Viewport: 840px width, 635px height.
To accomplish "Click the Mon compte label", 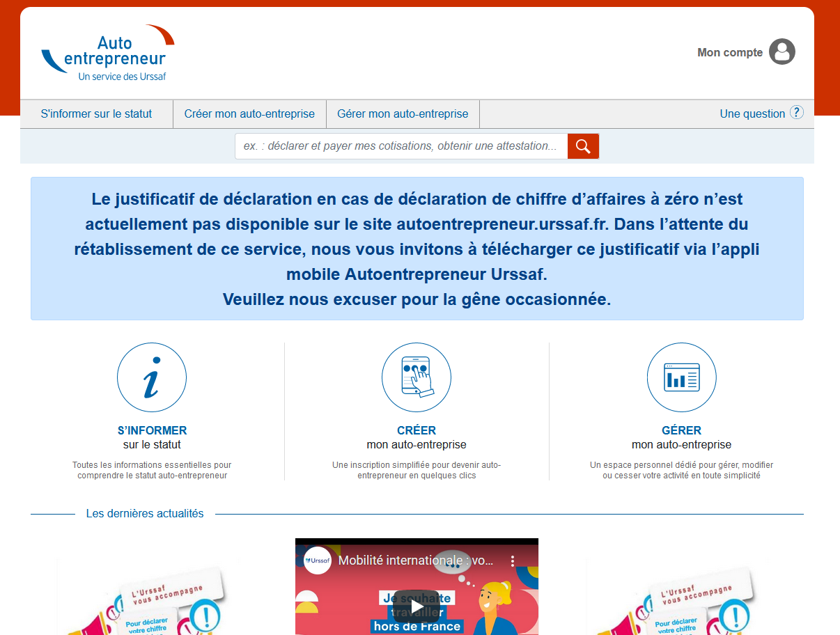I will pos(730,52).
